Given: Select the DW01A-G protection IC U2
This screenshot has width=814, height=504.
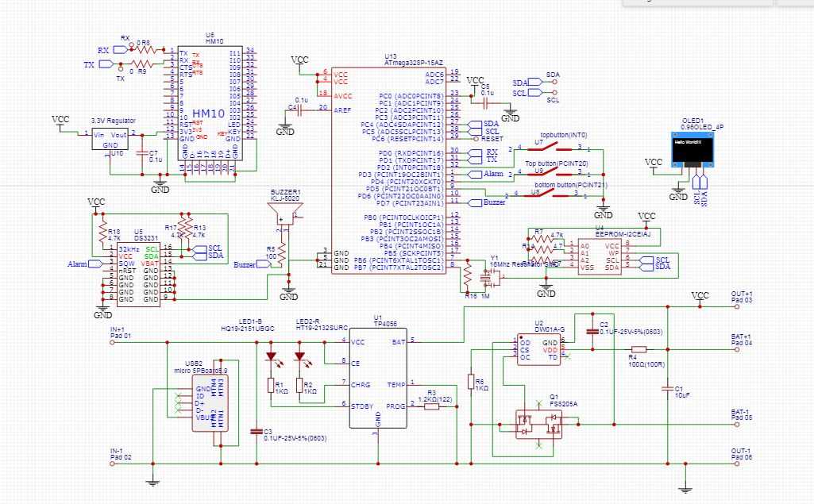Looking at the screenshot, I should pyautogui.click(x=539, y=349).
